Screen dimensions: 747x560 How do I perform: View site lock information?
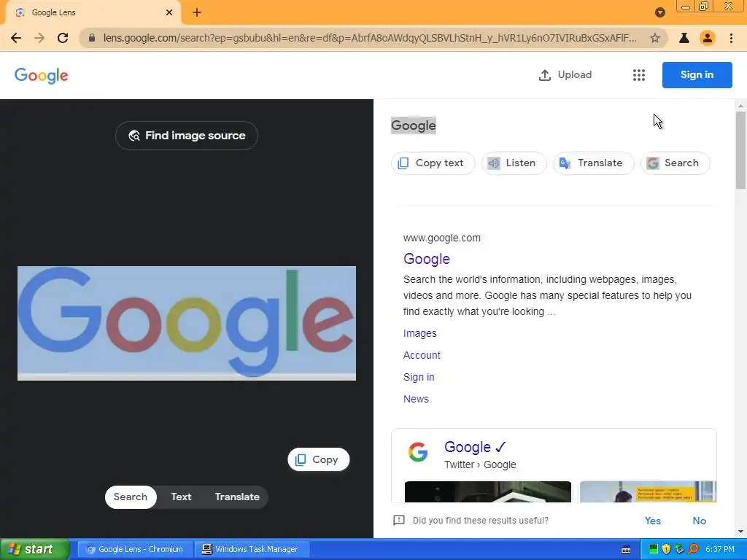point(92,38)
